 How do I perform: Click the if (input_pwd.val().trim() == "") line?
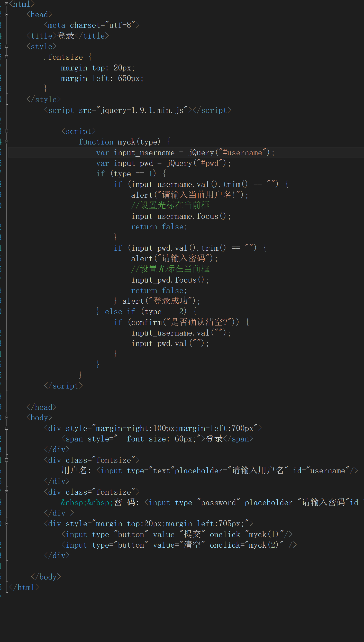pyautogui.click(x=190, y=248)
